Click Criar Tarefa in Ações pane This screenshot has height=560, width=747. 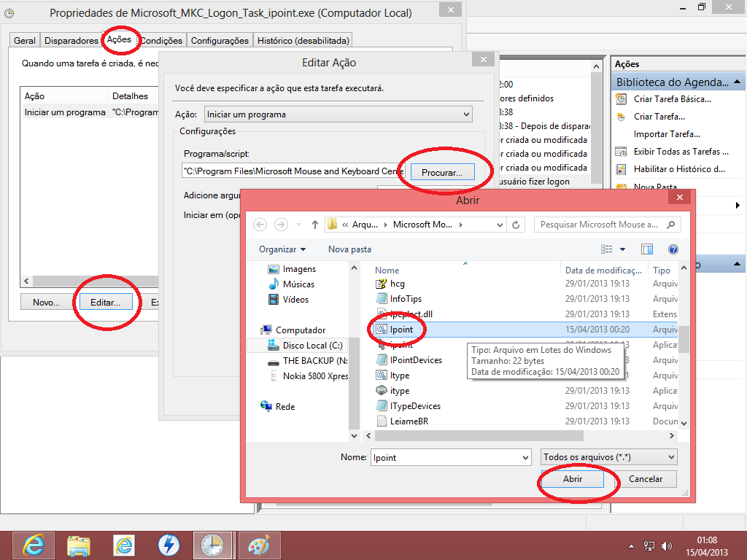pos(659,117)
